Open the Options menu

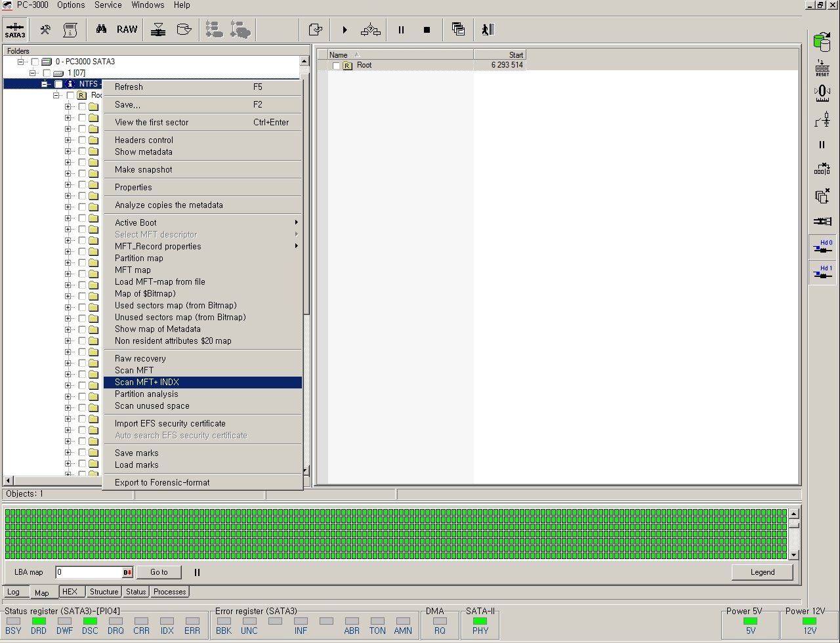click(x=71, y=5)
